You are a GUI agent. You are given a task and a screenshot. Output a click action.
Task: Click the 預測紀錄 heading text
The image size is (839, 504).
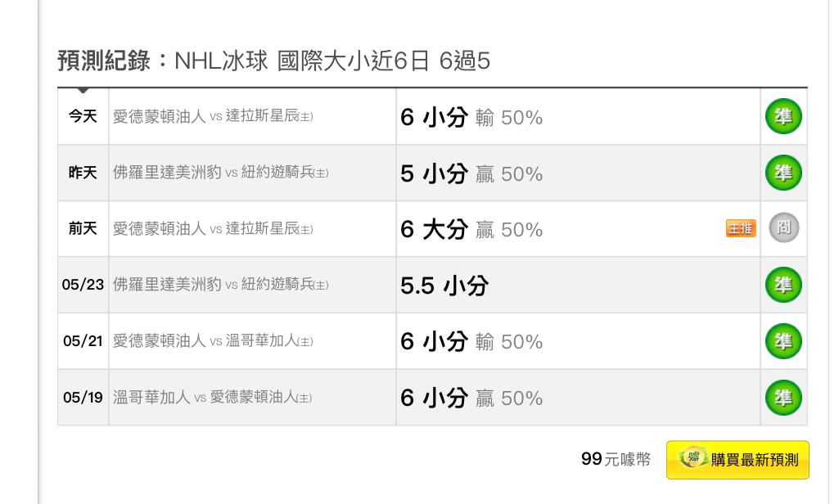pos(104,61)
